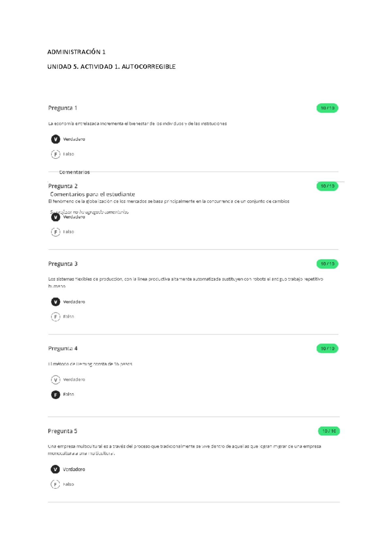Choose Falso option in Pregunta 2
Viewport: 392px width, 554px height.
56,232
